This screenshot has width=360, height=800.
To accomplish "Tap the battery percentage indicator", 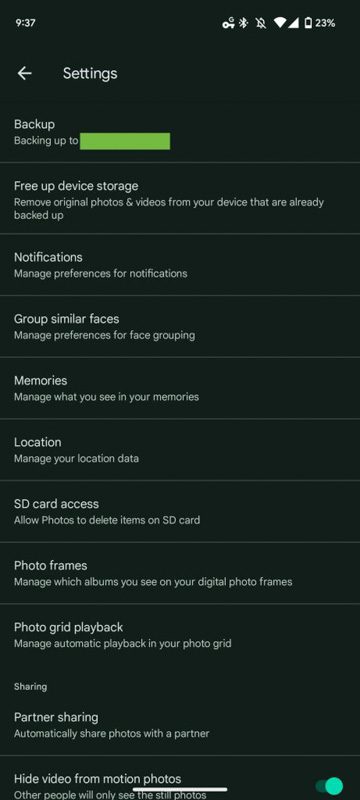I will [x=320, y=23].
